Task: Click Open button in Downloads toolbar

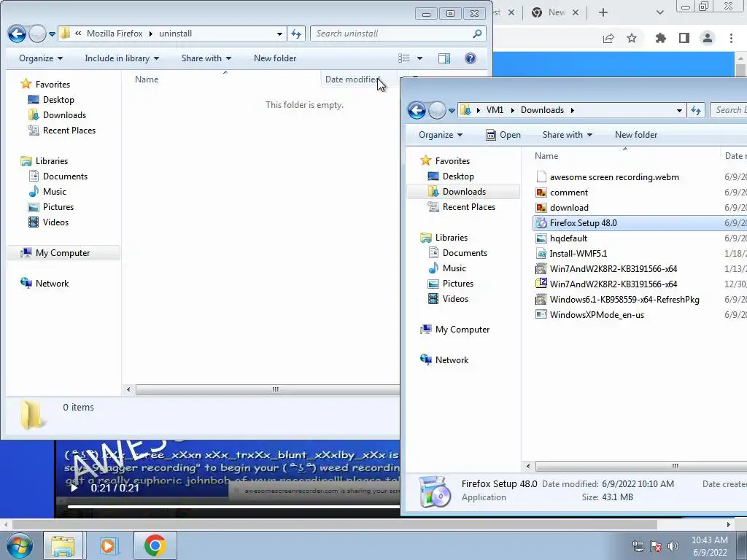Action: coord(503,135)
